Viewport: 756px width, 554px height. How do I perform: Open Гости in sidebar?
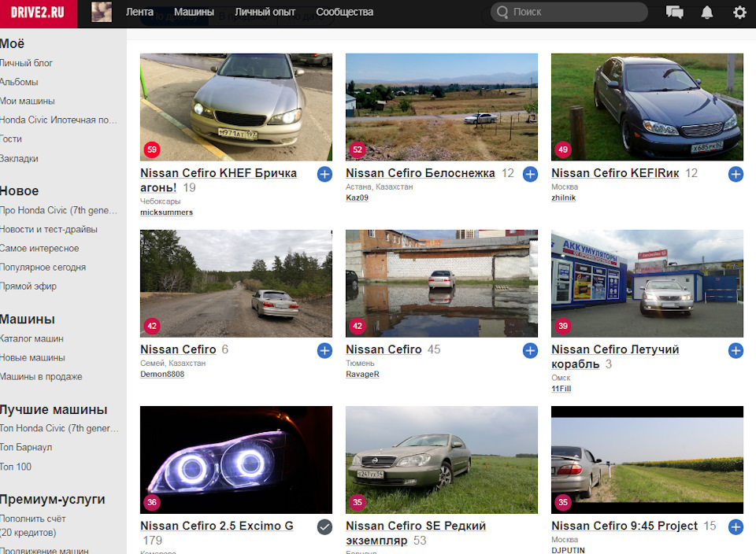pyautogui.click(x=10, y=139)
